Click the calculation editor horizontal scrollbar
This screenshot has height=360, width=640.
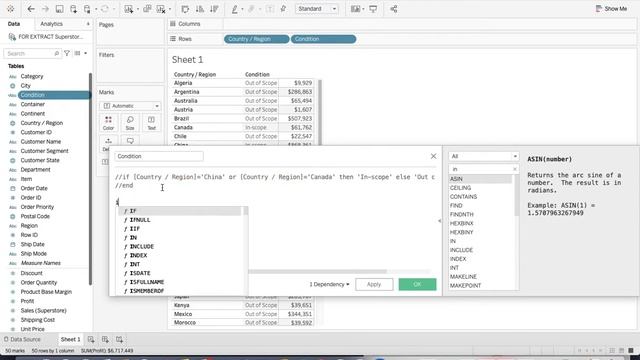click(x=318, y=271)
